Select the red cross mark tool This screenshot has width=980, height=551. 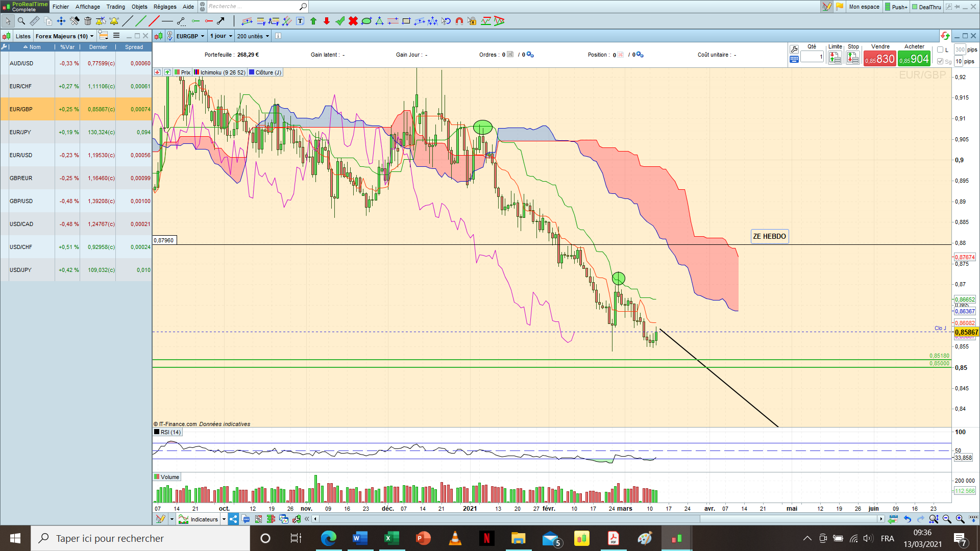353,21
